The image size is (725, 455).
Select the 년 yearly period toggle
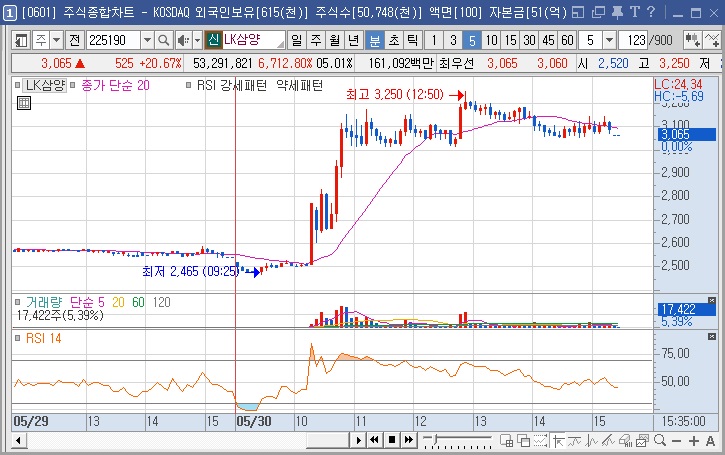[x=354, y=40]
